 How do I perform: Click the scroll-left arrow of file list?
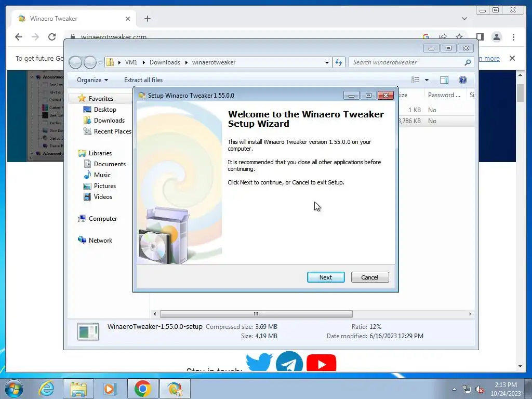[155, 314]
